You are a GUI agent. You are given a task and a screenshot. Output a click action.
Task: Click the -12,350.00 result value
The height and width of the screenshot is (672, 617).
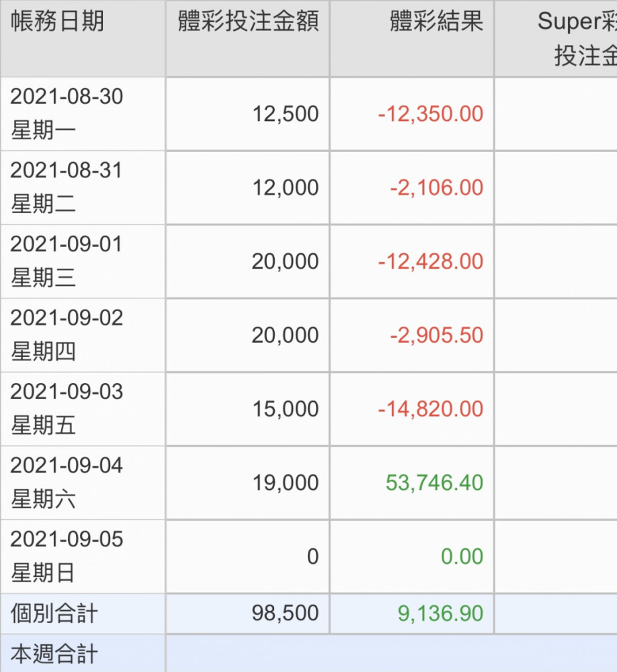click(x=430, y=114)
